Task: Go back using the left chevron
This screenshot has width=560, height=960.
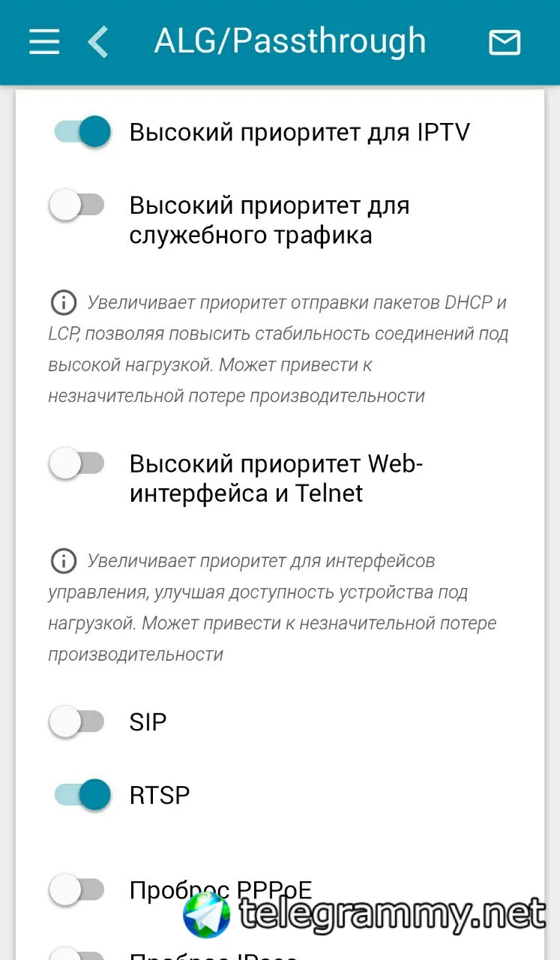Action: click(98, 42)
